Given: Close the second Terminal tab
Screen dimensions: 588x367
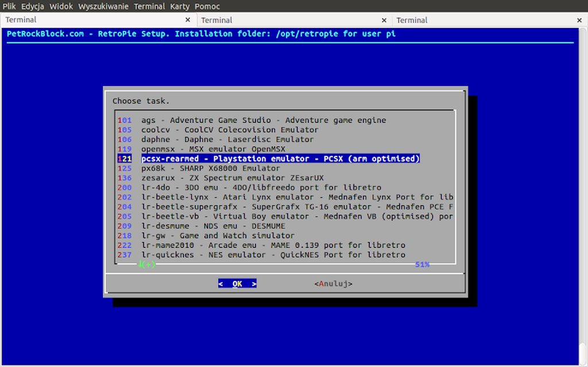Looking at the screenshot, I should tap(384, 20).
